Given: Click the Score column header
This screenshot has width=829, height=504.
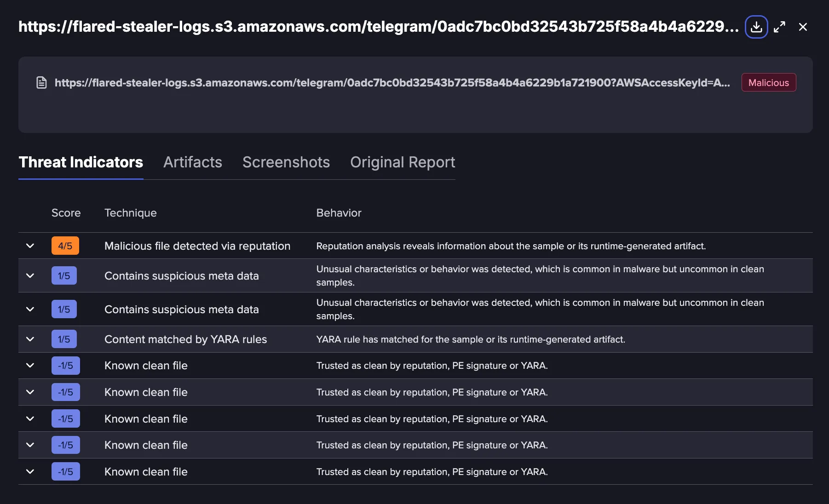Looking at the screenshot, I should [66, 213].
